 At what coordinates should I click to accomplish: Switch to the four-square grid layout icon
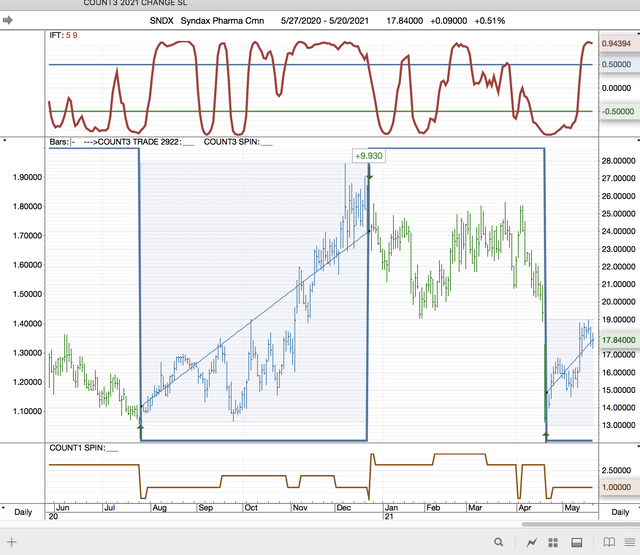tap(553, 542)
